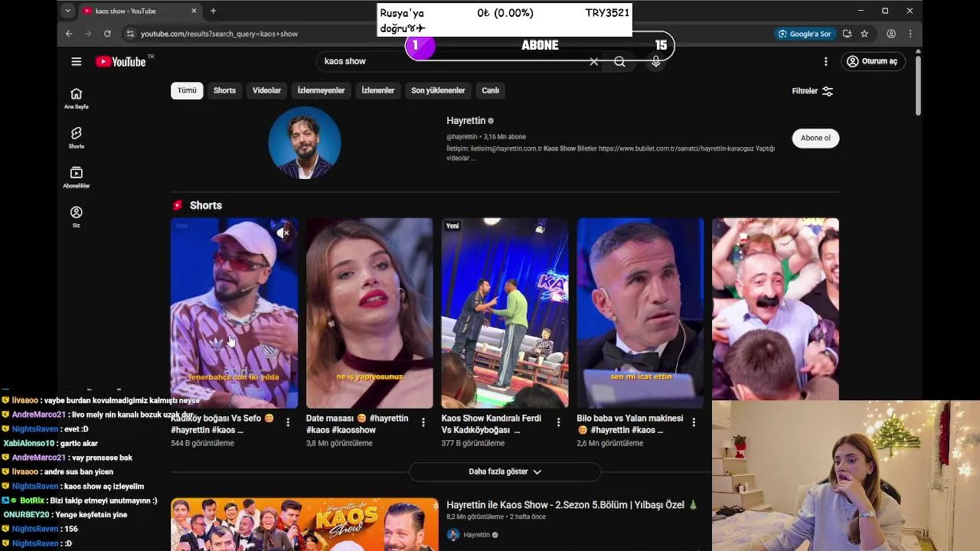
Task: Open options for Kadıköy boğası Vs Sefo short
Action: click(x=288, y=422)
